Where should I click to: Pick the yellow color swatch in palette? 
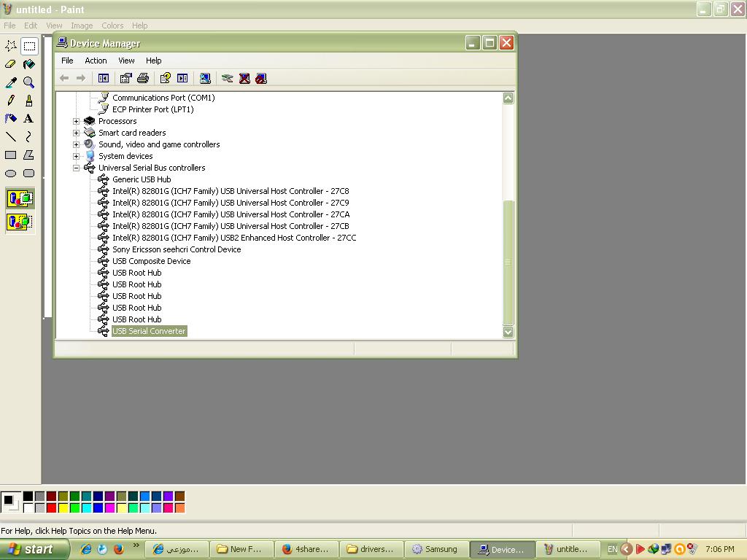[x=63, y=508]
